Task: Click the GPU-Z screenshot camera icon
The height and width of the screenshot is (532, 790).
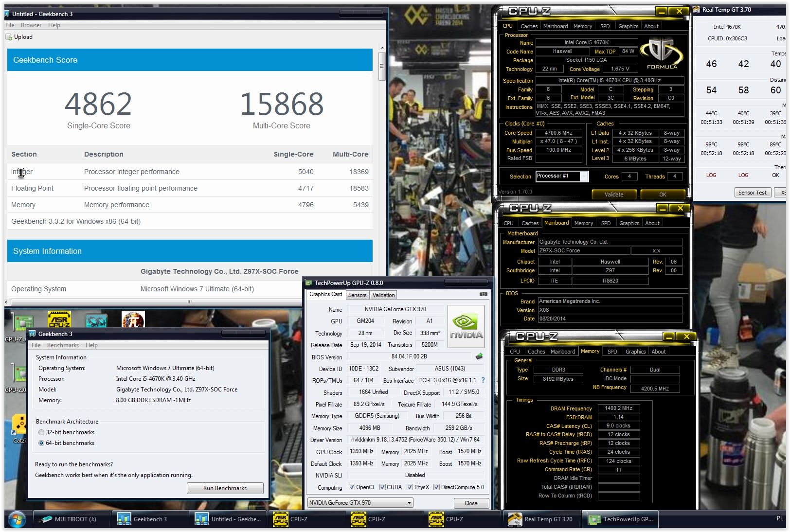Action: 483,294
